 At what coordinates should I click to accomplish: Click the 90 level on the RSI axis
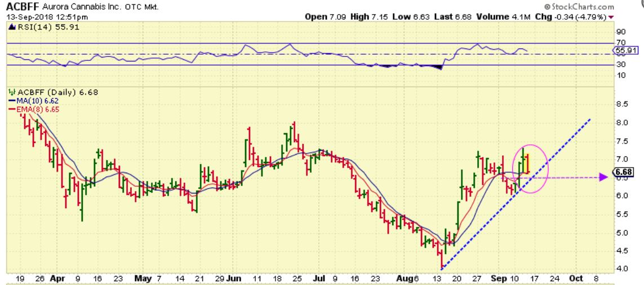pyautogui.click(x=620, y=32)
